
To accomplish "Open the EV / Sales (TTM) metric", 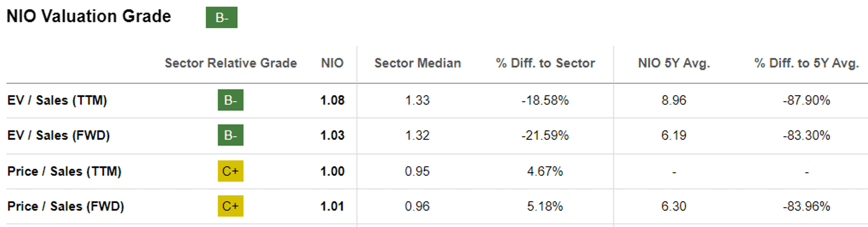I will 57,100.
